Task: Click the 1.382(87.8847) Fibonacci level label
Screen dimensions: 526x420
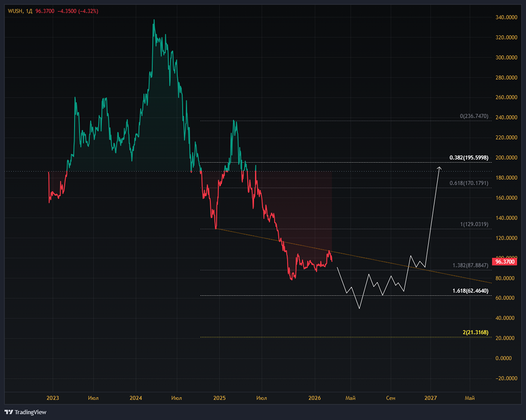Action: [x=470, y=265]
